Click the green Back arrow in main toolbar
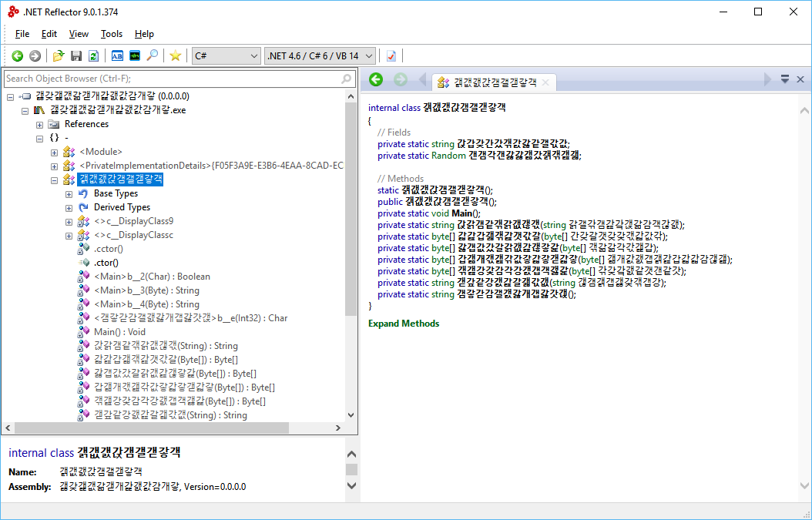The height and width of the screenshot is (520, 812). 17,55
